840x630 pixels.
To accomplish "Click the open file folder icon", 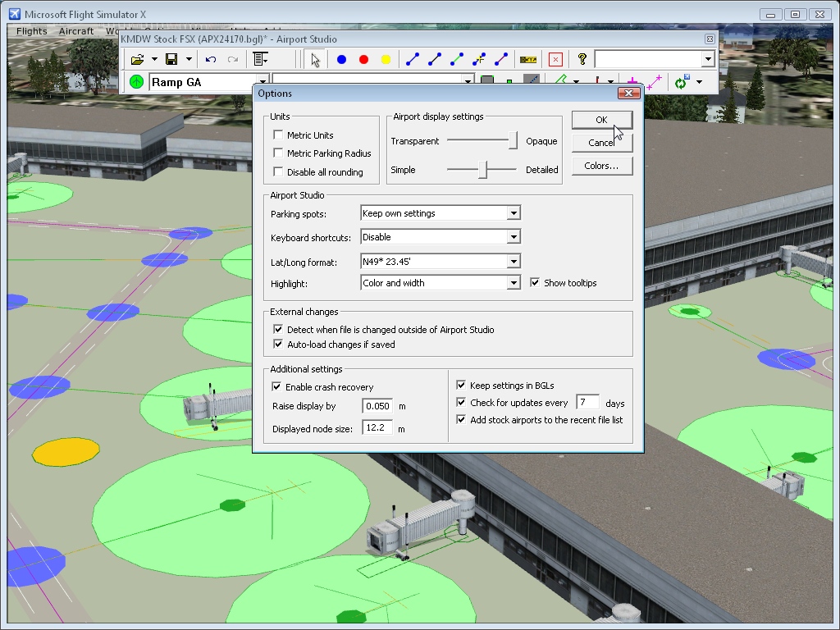I will (138, 59).
